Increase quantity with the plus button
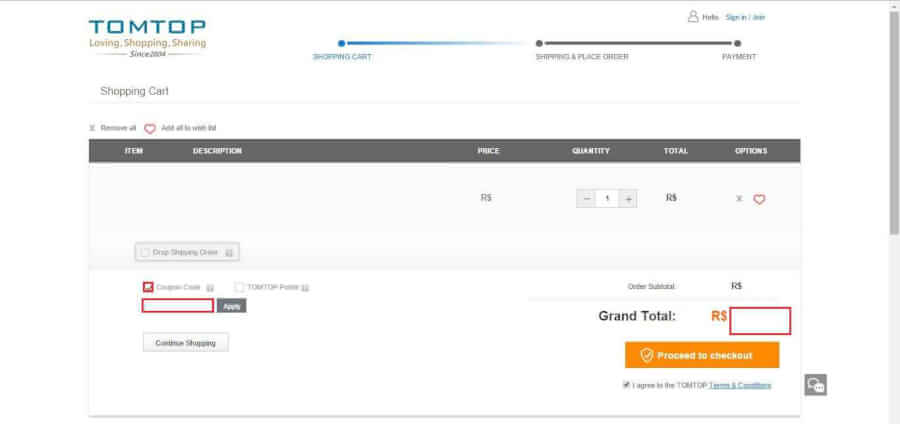Image resolution: width=900 pixels, height=424 pixels. (628, 199)
